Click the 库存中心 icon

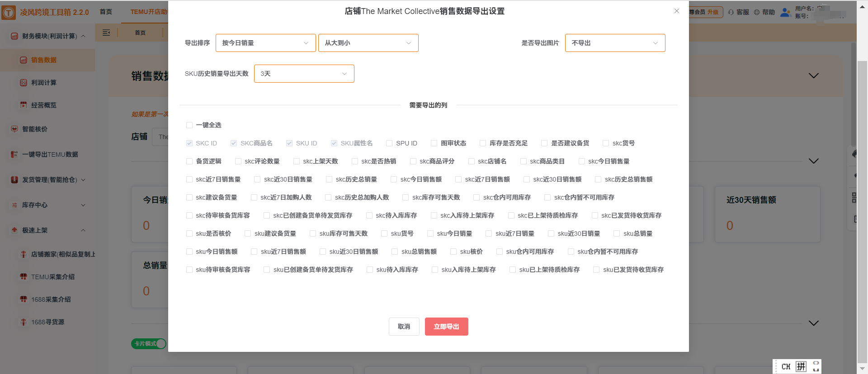pos(14,205)
